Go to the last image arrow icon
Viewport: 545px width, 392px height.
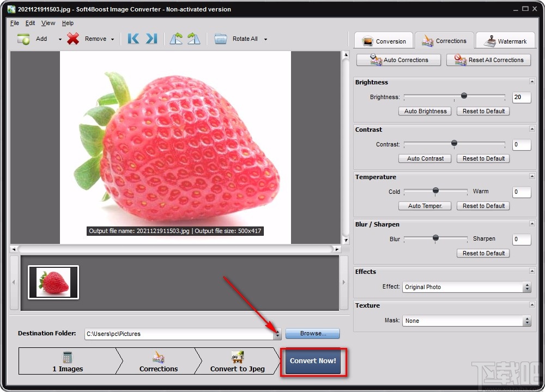[152, 39]
